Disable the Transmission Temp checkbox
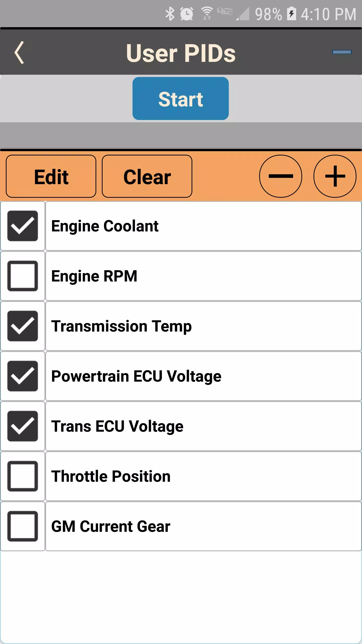Viewport: 362px width, 644px height. [x=23, y=326]
